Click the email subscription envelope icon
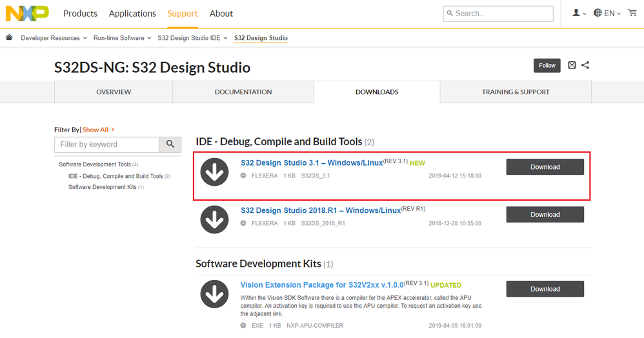This screenshot has width=644, height=338. [x=572, y=65]
